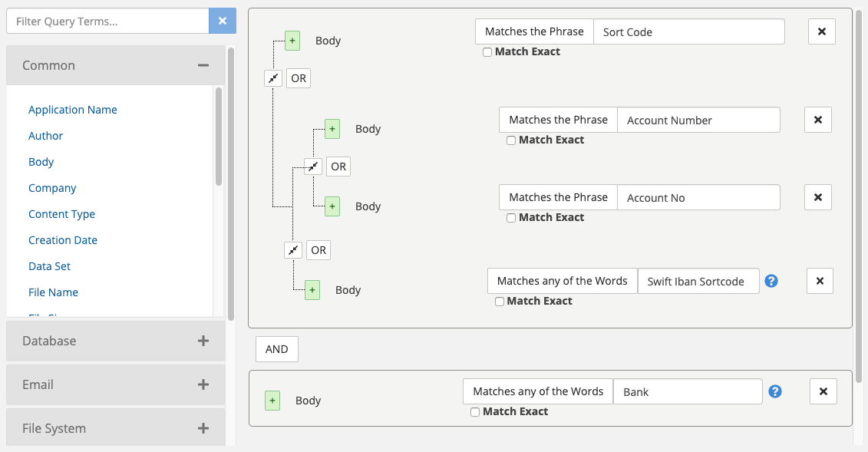The image size is (868, 452).
Task: Click green plus beside Account Number Body row
Action: (x=332, y=129)
